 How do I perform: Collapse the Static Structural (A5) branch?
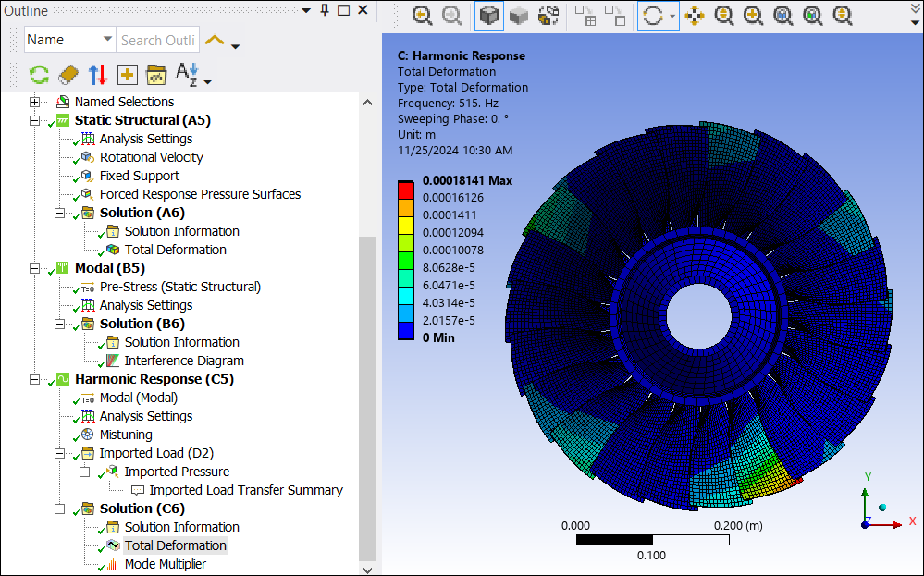(x=35, y=120)
